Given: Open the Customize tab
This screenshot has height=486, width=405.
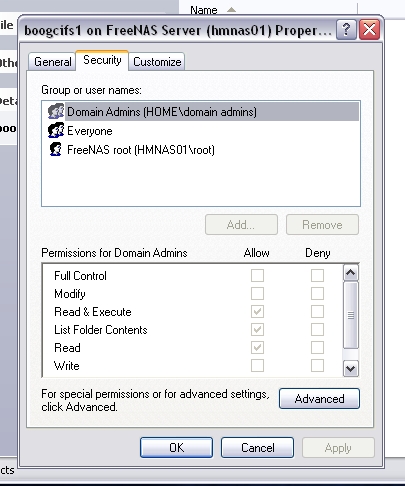Looking at the screenshot, I should pyautogui.click(x=157, y=62).
